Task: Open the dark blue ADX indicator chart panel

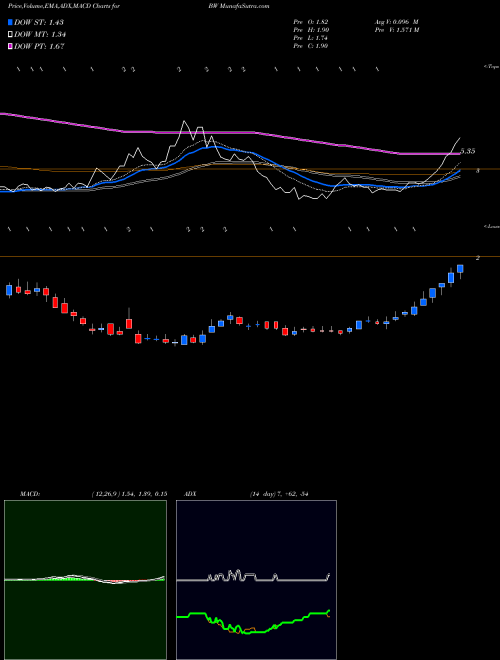Action: [x=256, y=580]
